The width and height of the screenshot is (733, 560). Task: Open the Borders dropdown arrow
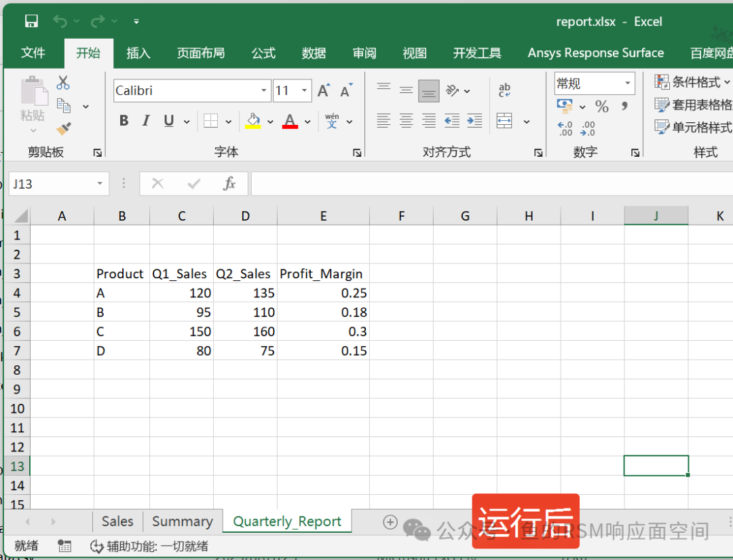tap(228, 122)
